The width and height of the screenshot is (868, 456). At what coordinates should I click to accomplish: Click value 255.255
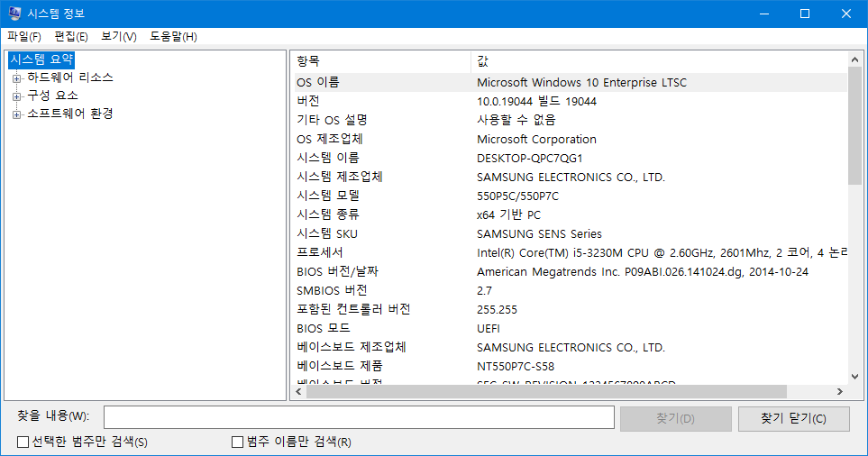tap(498, 309)
